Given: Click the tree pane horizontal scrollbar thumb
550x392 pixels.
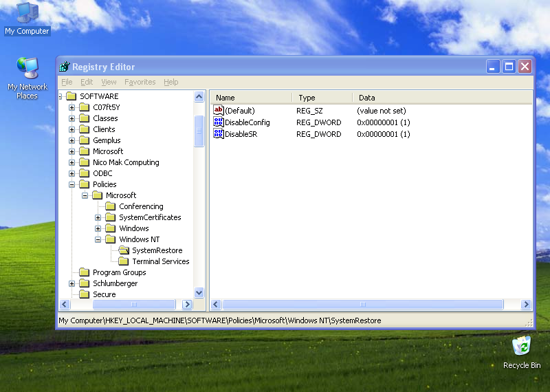Looking at the screenshot, I should click(x=134, y=304).
